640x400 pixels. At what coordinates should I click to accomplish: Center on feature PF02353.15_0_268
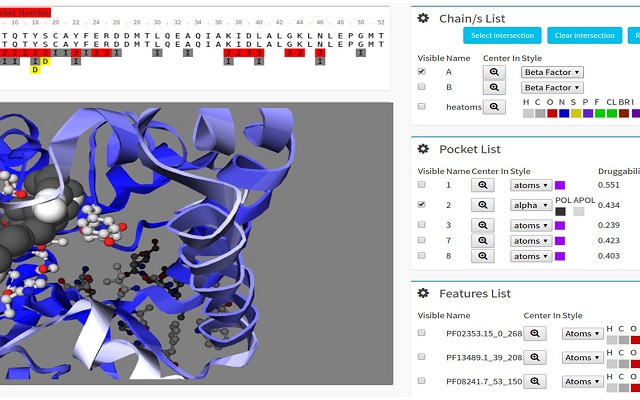(535, 333)
